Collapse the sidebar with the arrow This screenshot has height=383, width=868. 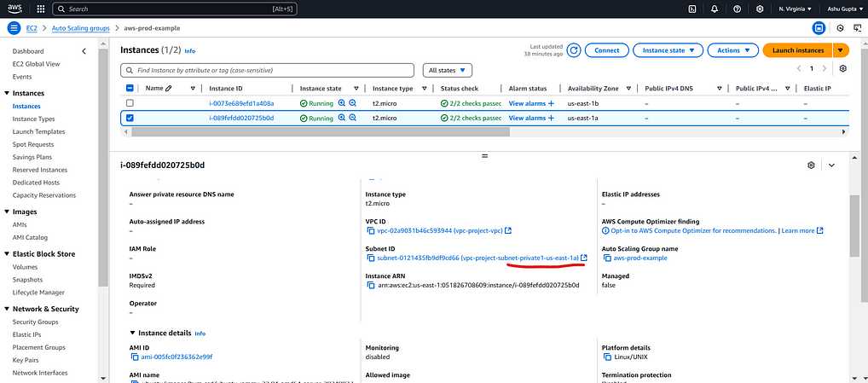(84, 51)
